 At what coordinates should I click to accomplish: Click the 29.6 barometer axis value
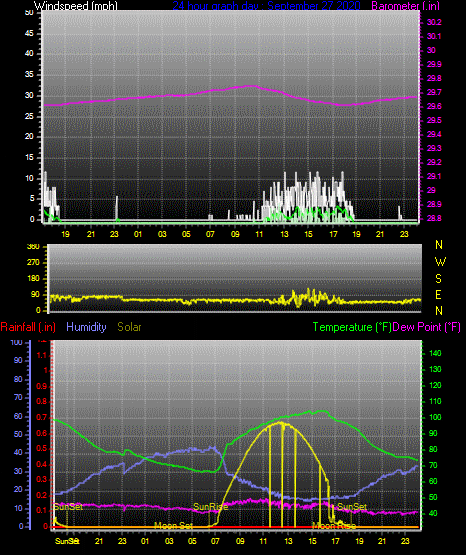(x=434, y=106)
